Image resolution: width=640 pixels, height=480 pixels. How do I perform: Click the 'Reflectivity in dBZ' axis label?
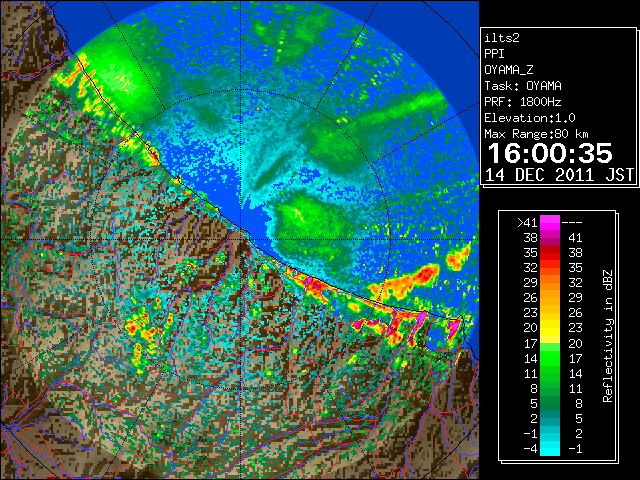608,336
